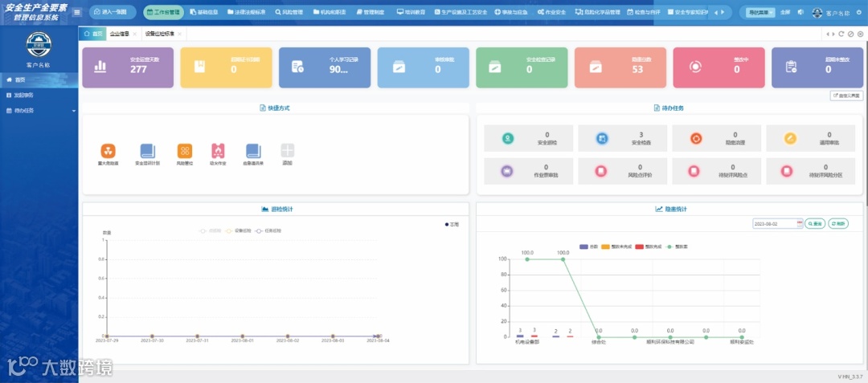Screen dimensions: 868x383
Task: Click 查询 beside the hazard chart date
Action: click(x=815, y=224)
